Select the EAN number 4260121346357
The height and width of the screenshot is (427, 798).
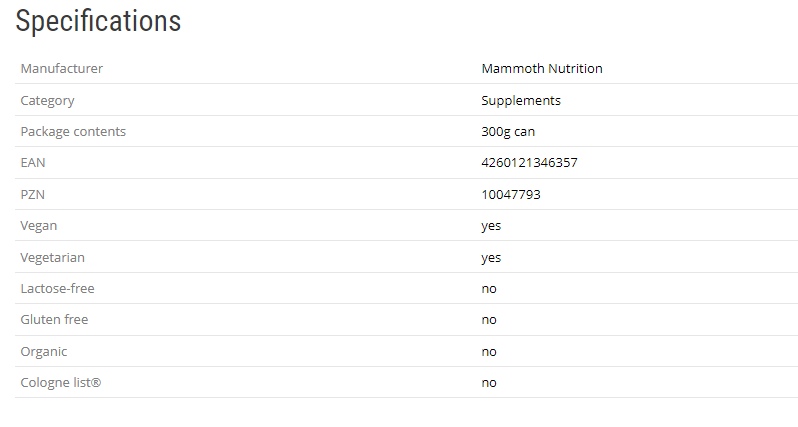coord(529,162)
